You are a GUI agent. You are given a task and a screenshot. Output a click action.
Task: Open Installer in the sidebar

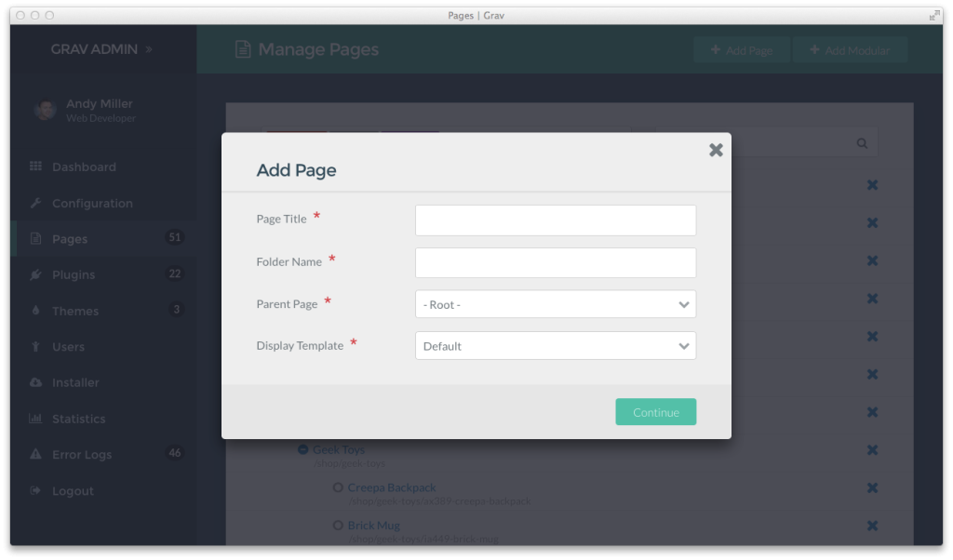[75, 382]
